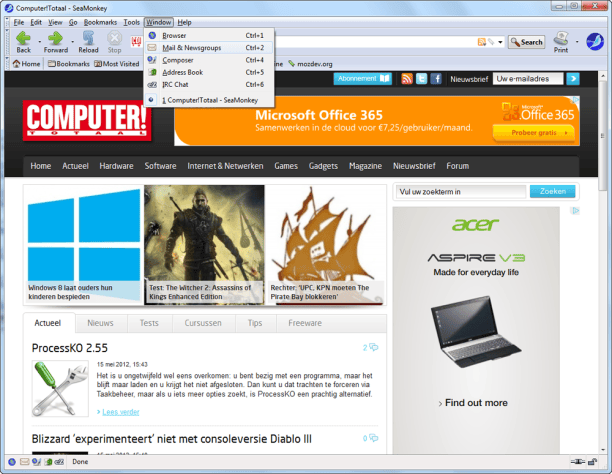The height and width of the screenshot is (474, 612).
Task: Click the RSS feed icon in address bar
Action: (482, 42)
